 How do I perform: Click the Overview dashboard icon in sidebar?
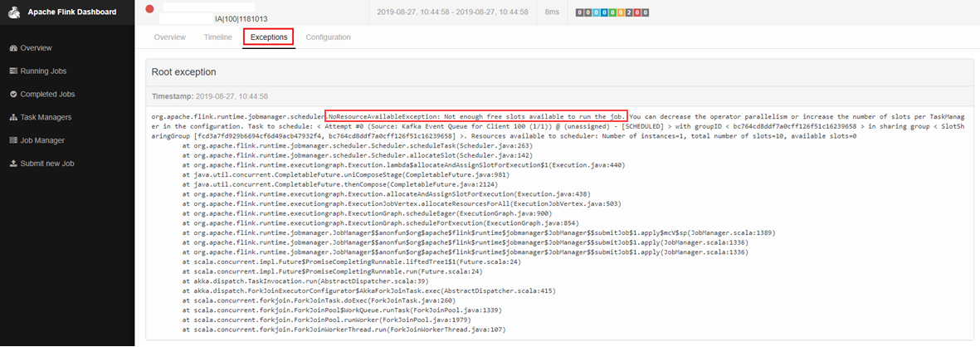click(14, 48)
